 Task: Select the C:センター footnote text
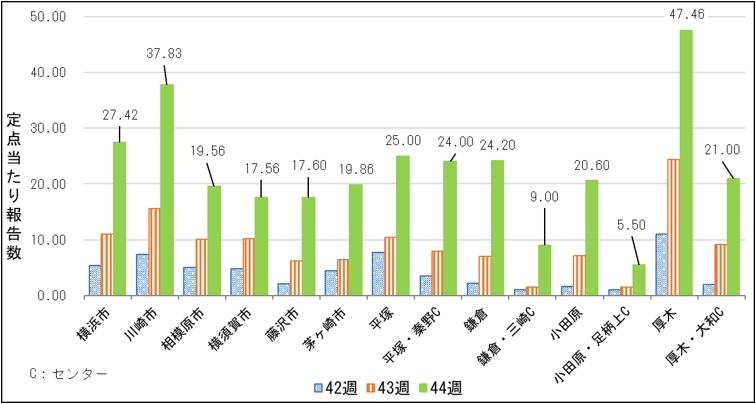[68, 374]
